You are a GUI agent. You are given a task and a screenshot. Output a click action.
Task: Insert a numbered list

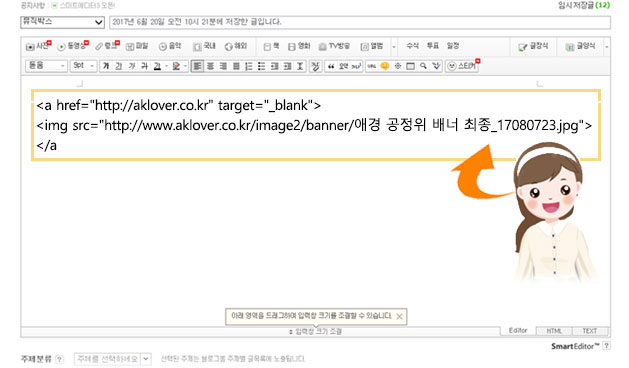click(249, 66)
